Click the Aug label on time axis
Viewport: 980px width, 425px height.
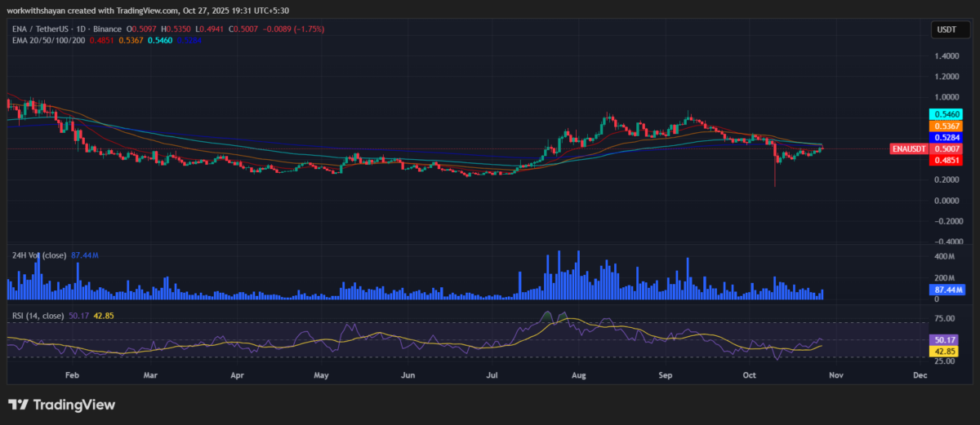[x=579, y=376]
